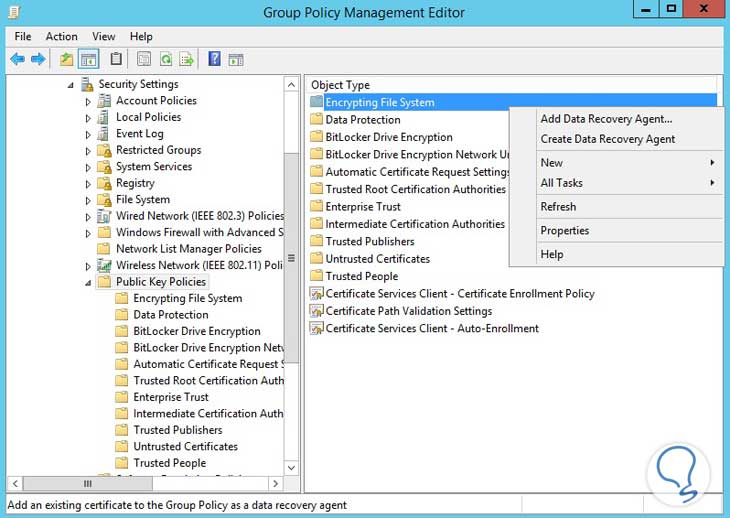The width and height of the screenshot is (730, 518).
Task: Click the Wired Network policies icon
Action: (104, 216)
